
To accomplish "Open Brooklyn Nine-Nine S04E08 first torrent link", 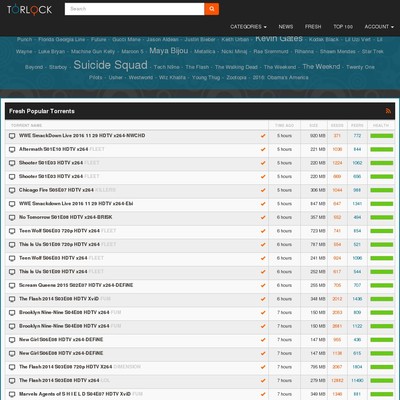I will click(64, 312).
